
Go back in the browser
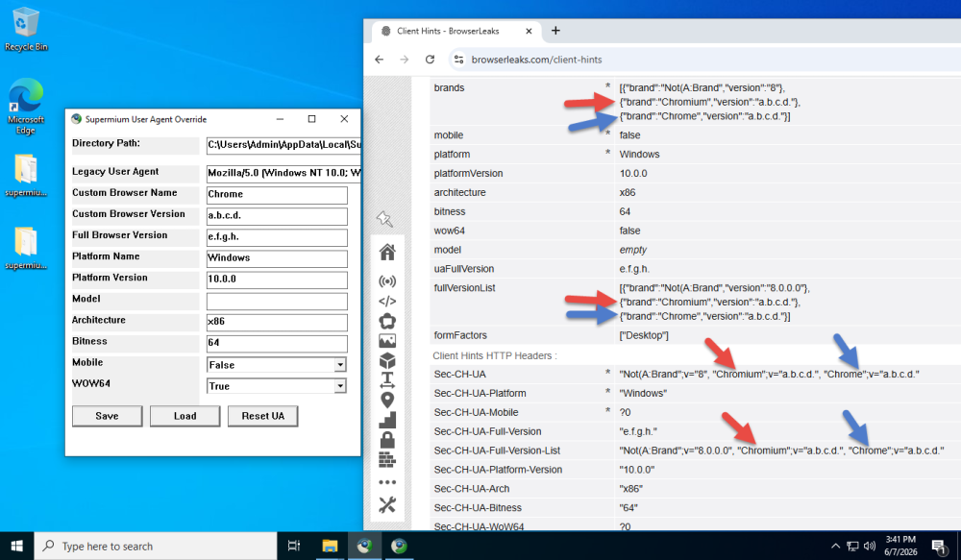coord(380,60)
